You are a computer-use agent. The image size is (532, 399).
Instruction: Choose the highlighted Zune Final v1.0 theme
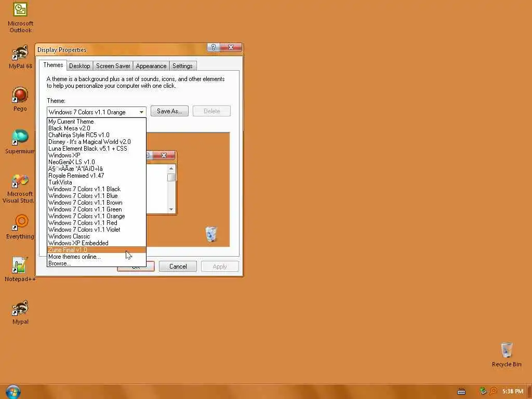click(97, 250)
